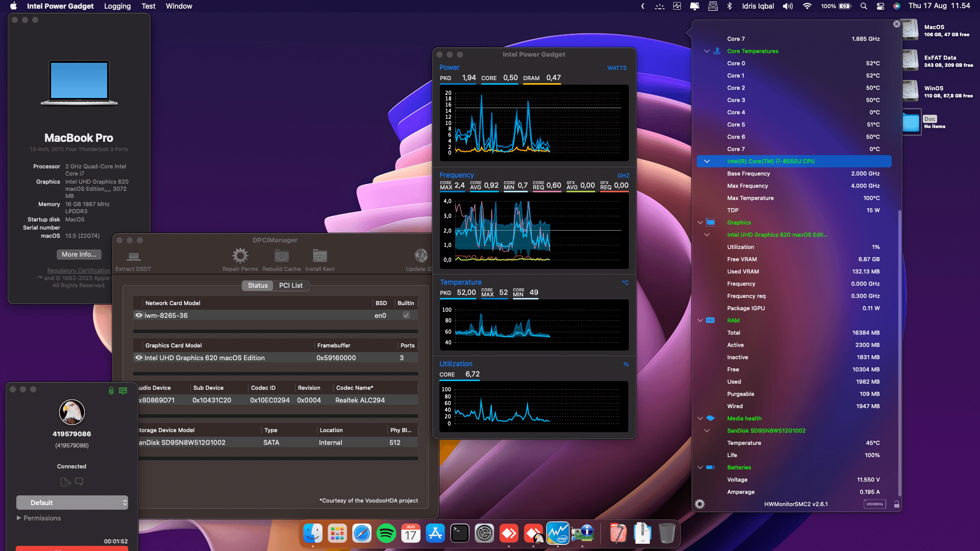Select Realtek ALC294 audio device row
Screen dimensions: 980x551
(x=278, y=400)
